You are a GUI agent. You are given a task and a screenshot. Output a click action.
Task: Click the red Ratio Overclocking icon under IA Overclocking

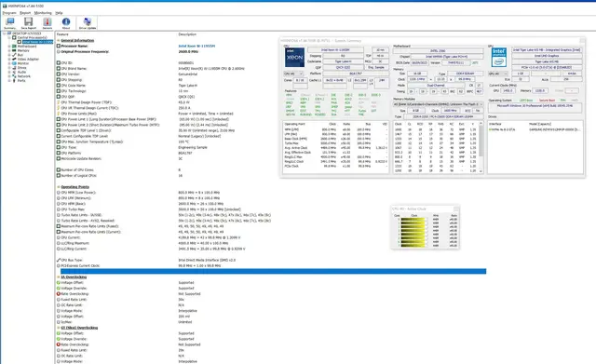pos(59,293)
